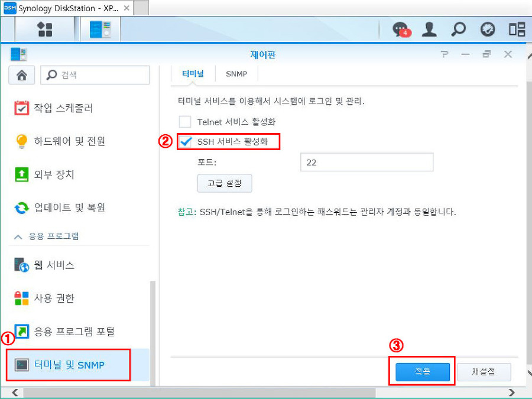Click the Control Panel home icon
The height and width of the screenshot is (399, 532).
pyautogui.click(x=22, y=75)
